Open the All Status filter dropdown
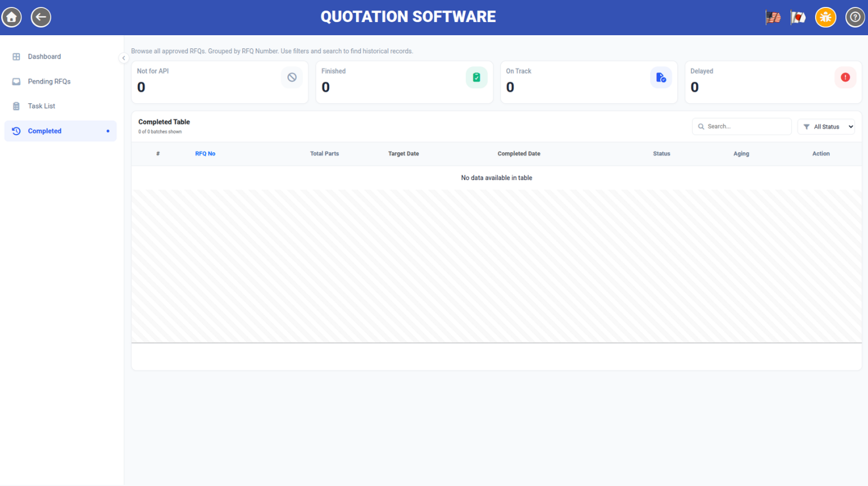 point(826,127)
